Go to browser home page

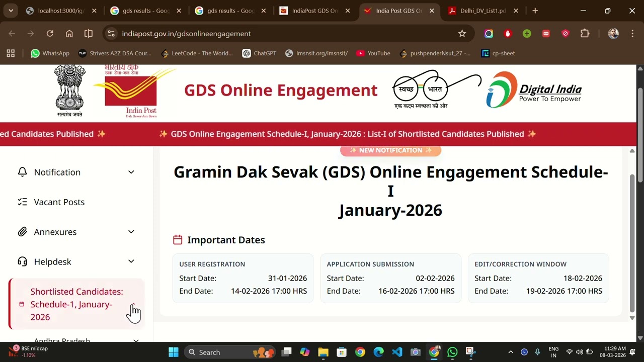[x=69, y=34]
